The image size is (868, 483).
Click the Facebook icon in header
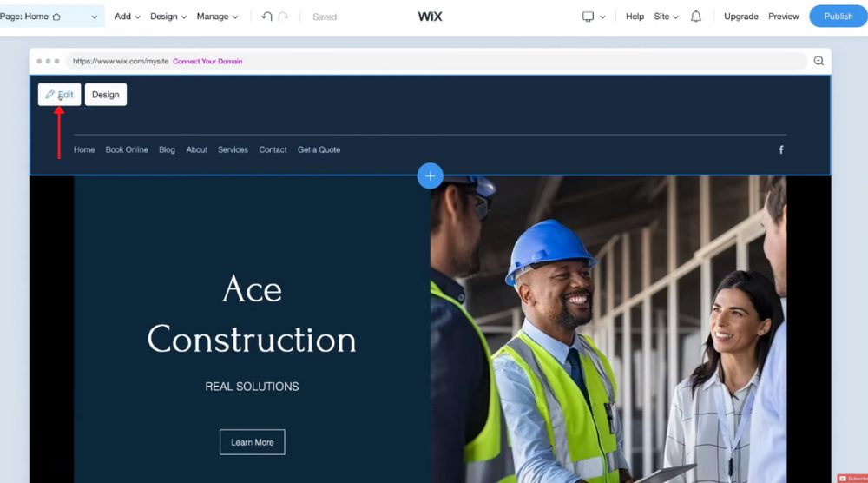click(781, 149)
